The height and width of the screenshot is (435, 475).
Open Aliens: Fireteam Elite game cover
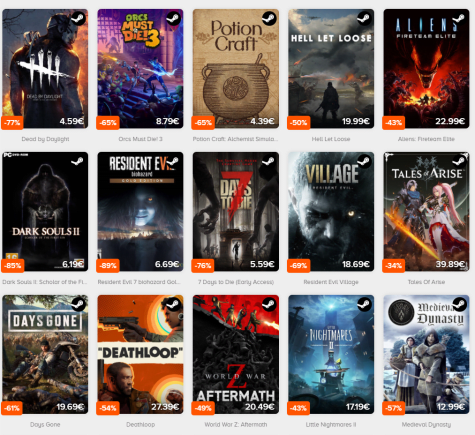coord(426,69)
